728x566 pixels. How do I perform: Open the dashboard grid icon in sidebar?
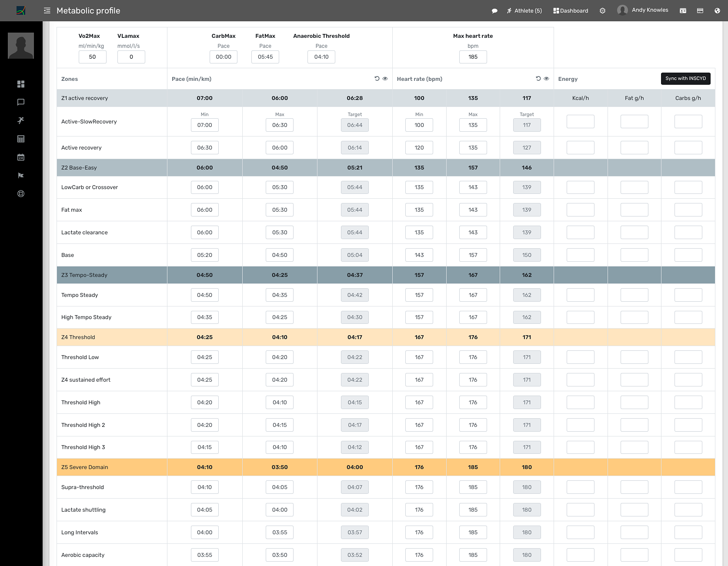21,84
